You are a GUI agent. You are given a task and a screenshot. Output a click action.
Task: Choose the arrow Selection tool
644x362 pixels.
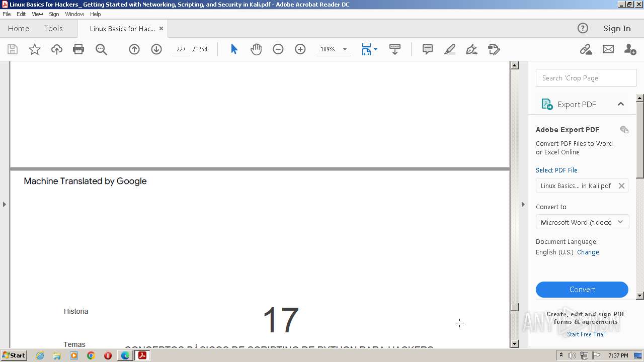pyautogui.click(x=234, y=49)
